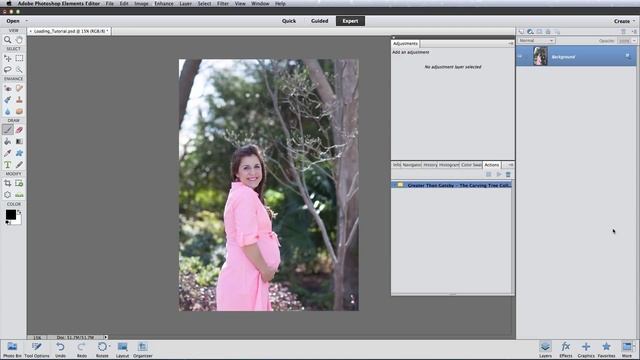Image resolution: width=640 pixels, height=360 pixels.
Task: Select the Smart Brush tool
Action: pyautogui.click(x=7, y=100)
